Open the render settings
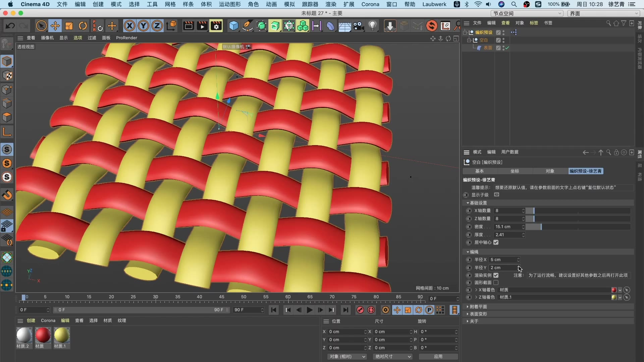Image resolution: width=644 pixels, height=362 pixels. pos(216,26)
